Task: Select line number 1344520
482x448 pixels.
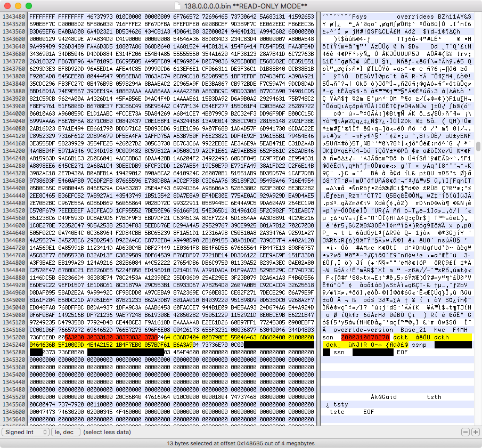Action: click(x=14, y=210)
